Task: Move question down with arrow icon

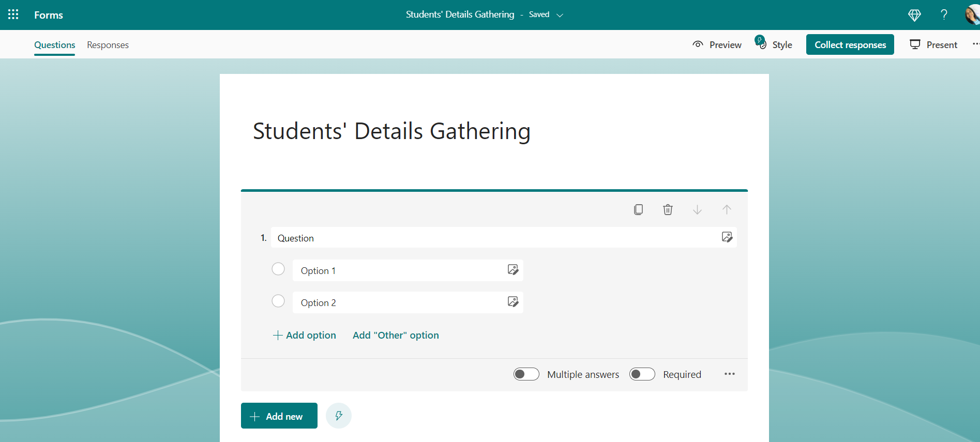Action: pyautogui.click(x=697, y=209)
